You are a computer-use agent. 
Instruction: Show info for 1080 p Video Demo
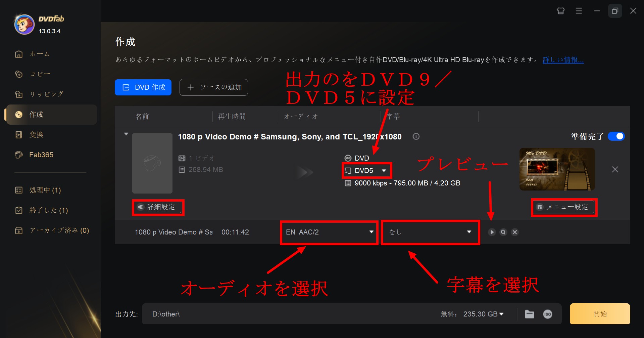coord(416,136)
